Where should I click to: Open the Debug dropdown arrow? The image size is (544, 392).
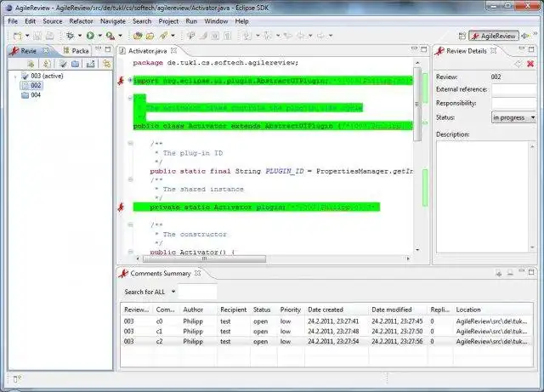point(79,36)
